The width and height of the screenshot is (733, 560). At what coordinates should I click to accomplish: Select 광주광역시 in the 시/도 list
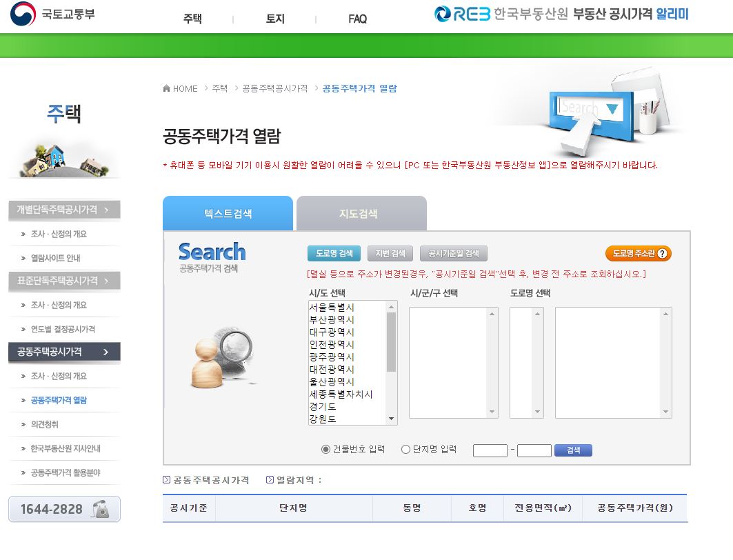(348, 357)
